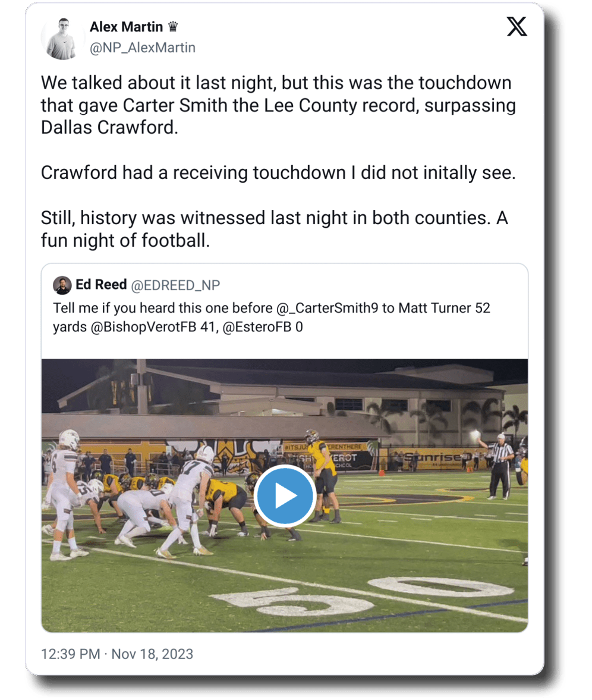Viewport: 592px width, 700px height.
Task: Click Ed Reed's small avatar
Action: click(x=62, y=285)
